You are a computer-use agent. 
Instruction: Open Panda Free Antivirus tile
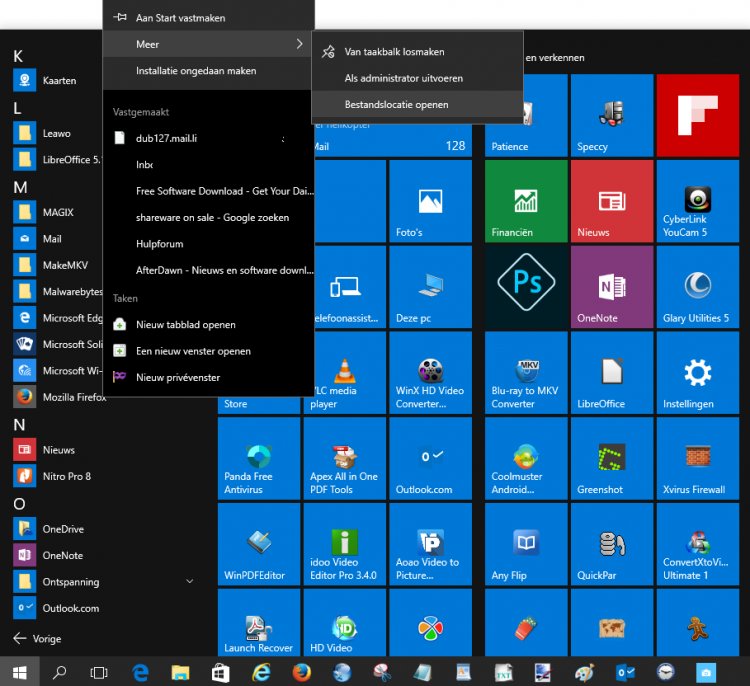[259, 458]
